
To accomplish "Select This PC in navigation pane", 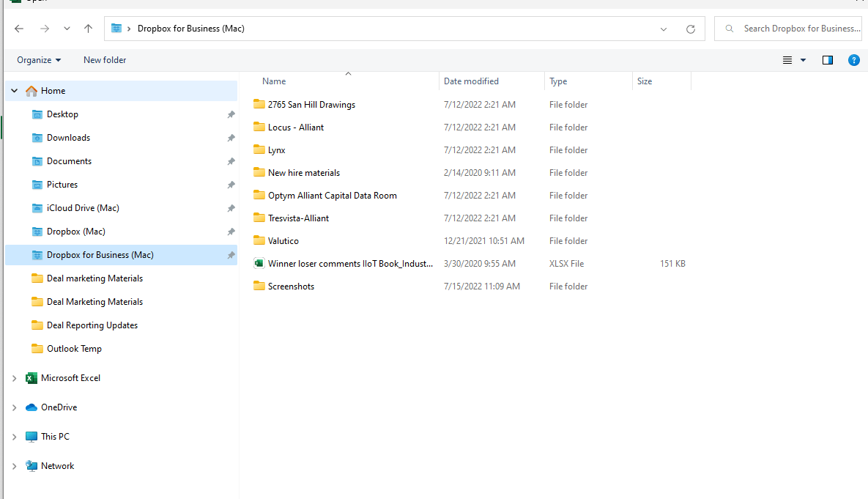I will tap(55, 437).
